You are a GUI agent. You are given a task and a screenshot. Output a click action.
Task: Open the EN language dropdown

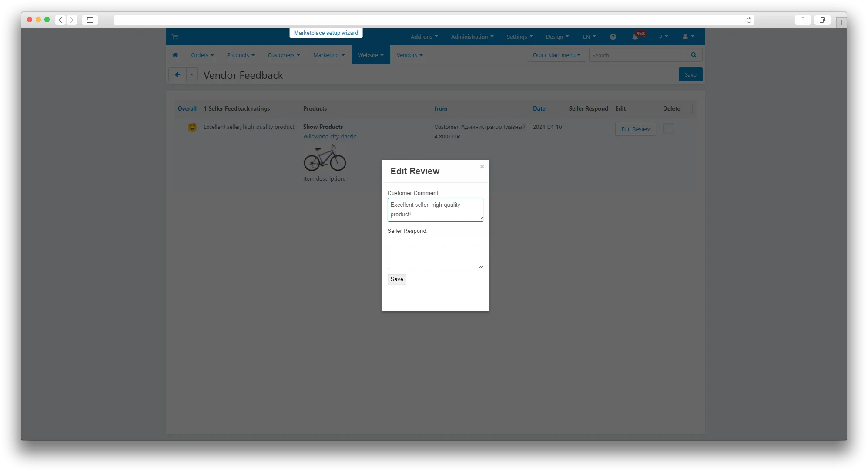[x=589, y=37]
